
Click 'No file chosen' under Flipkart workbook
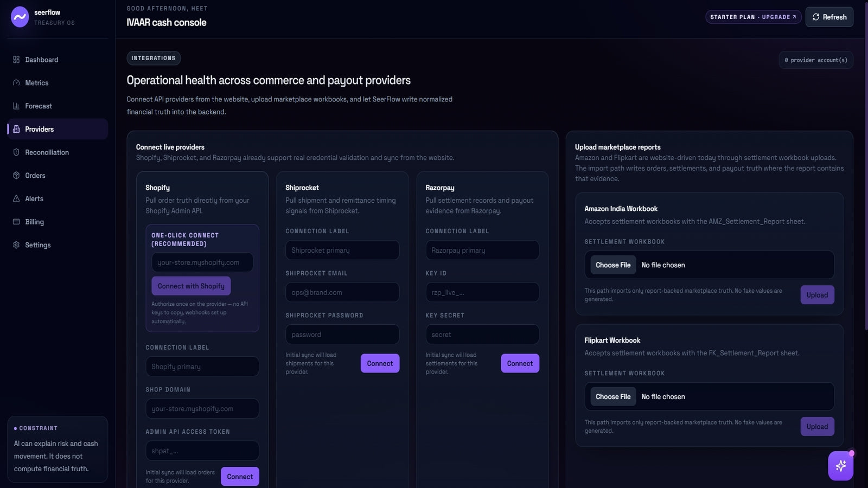[663, 397]
